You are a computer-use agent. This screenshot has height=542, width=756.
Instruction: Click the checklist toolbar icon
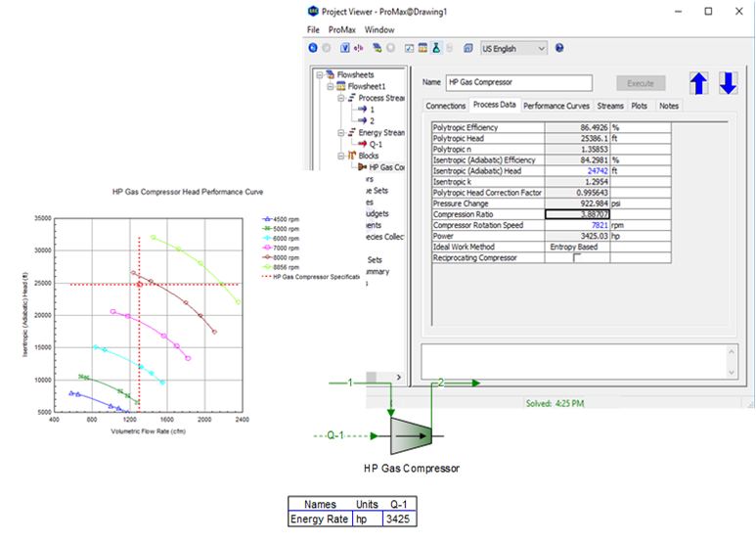click(x=409, y=48)
